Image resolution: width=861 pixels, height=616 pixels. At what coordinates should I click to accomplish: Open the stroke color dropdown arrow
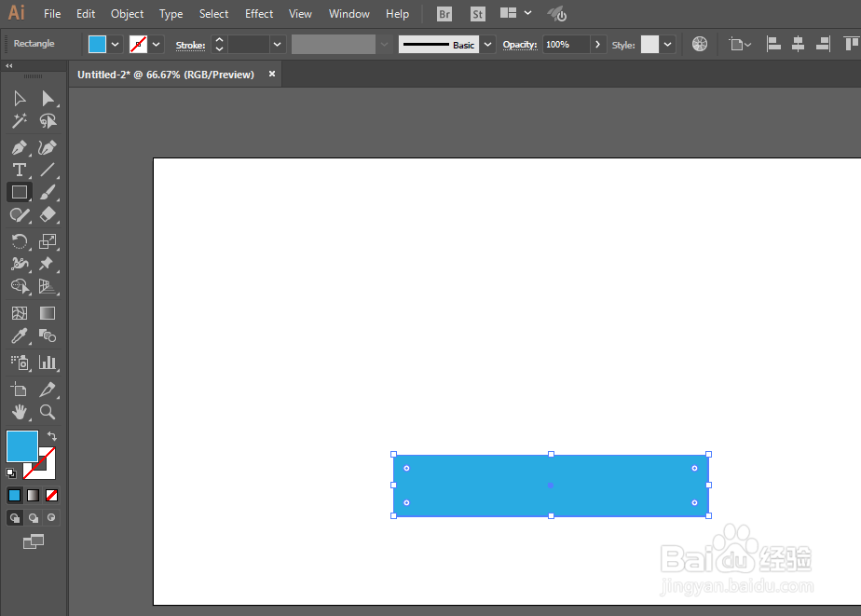156,45
